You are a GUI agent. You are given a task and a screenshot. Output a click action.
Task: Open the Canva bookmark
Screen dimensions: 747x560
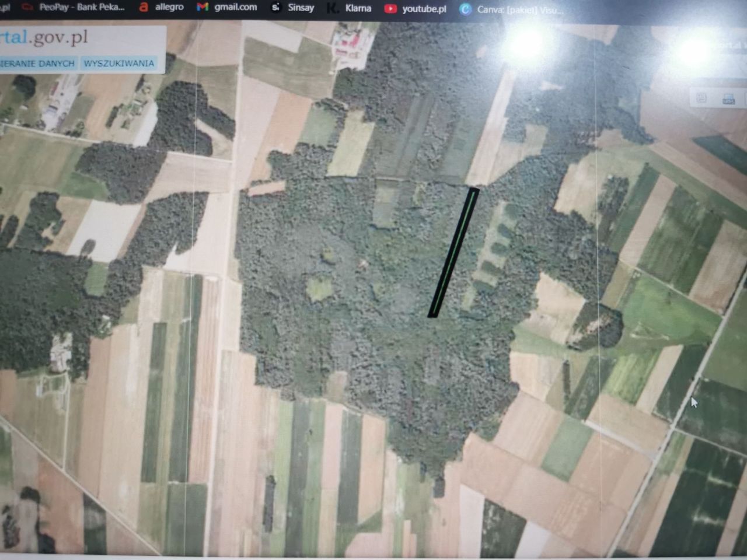coord(512,9)
